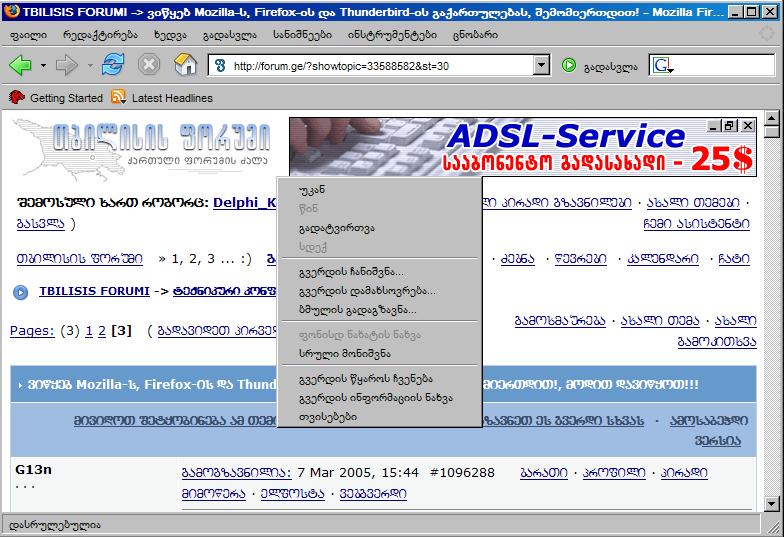Click the Firefox title bar icon

(x=12, y=11)
